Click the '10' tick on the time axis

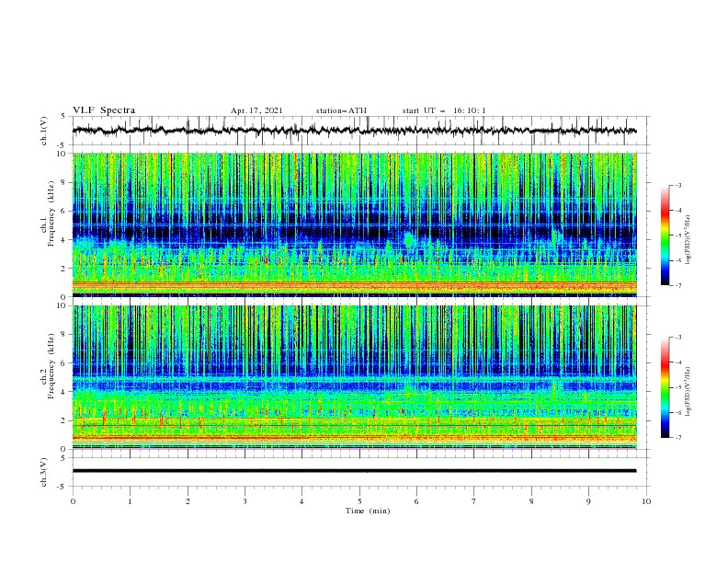click(646, 501)
